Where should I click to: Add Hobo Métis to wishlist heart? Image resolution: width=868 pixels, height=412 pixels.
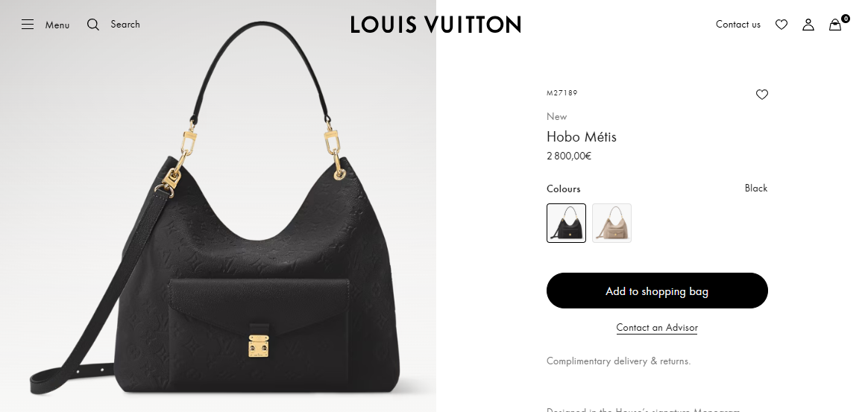[762, 95]
